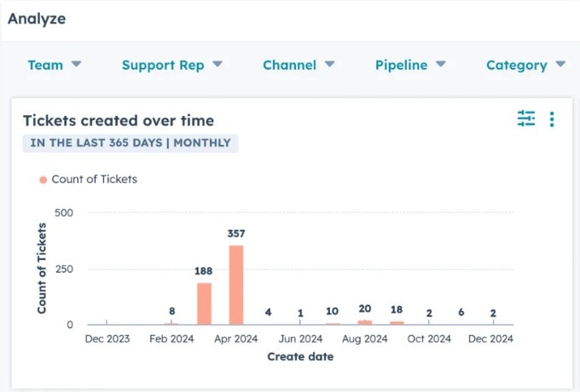Viewport: 580px width, 392px height.
Task: Open the Pipeline filter dropdown
Action: (410, 65)
